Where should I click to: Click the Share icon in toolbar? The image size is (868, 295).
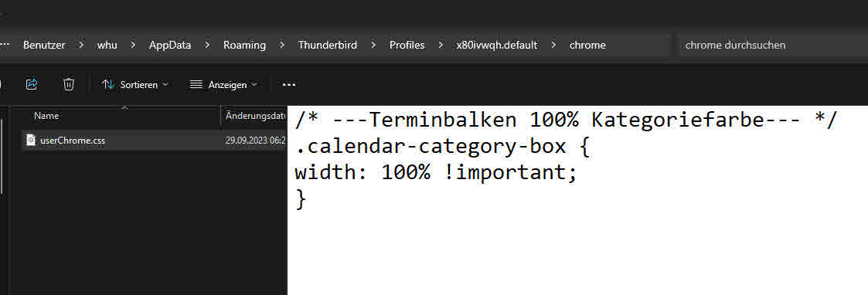(32, 84)
